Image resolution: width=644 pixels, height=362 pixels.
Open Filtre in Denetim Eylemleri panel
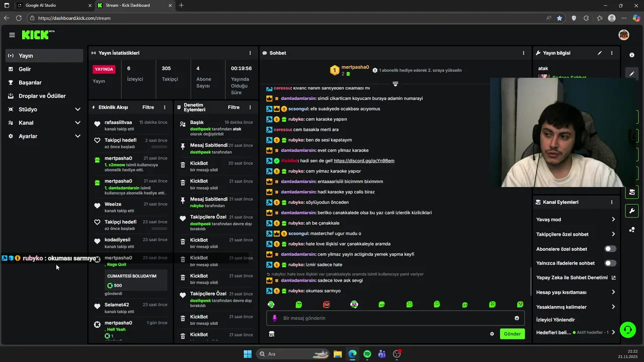coord(233,107)
